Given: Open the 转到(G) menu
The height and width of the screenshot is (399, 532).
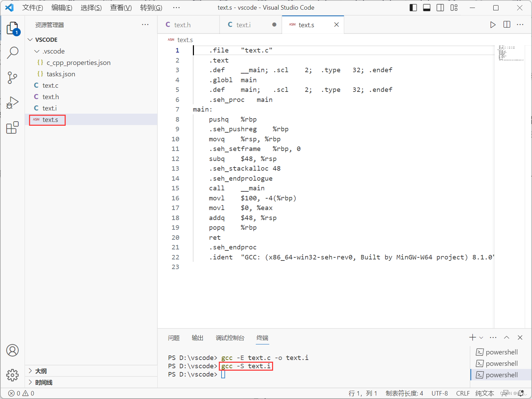Looking at the screenshot, I should (x=151, y=8).
